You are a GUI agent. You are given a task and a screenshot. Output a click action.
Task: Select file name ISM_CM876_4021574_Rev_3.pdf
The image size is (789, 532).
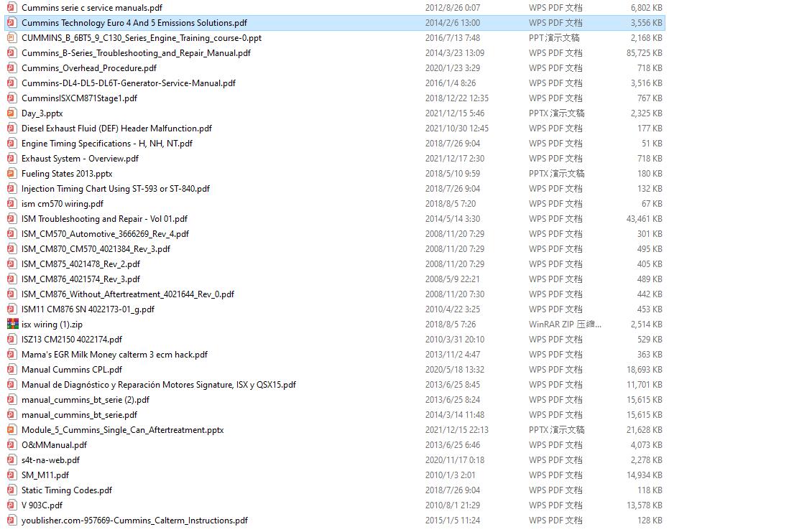pos(80,279)
